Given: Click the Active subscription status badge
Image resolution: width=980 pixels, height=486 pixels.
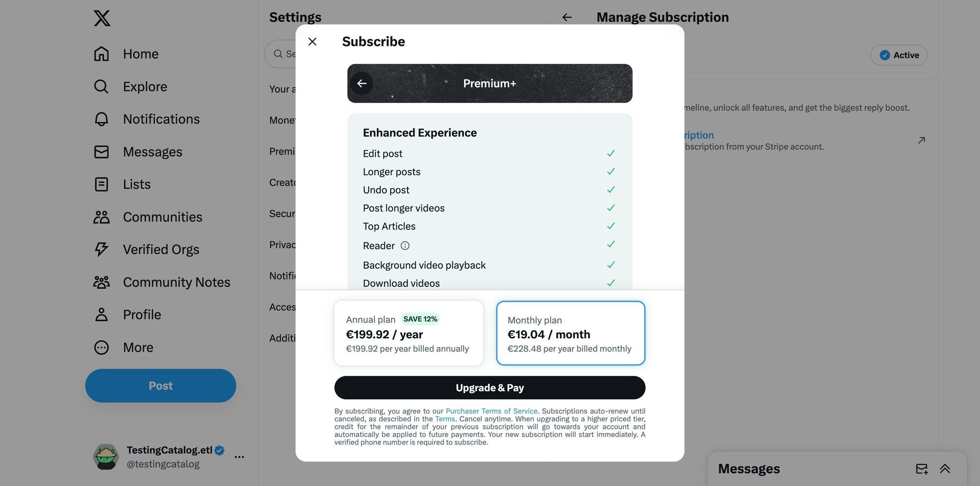Looking at the screenshot, I should [899, 55].
